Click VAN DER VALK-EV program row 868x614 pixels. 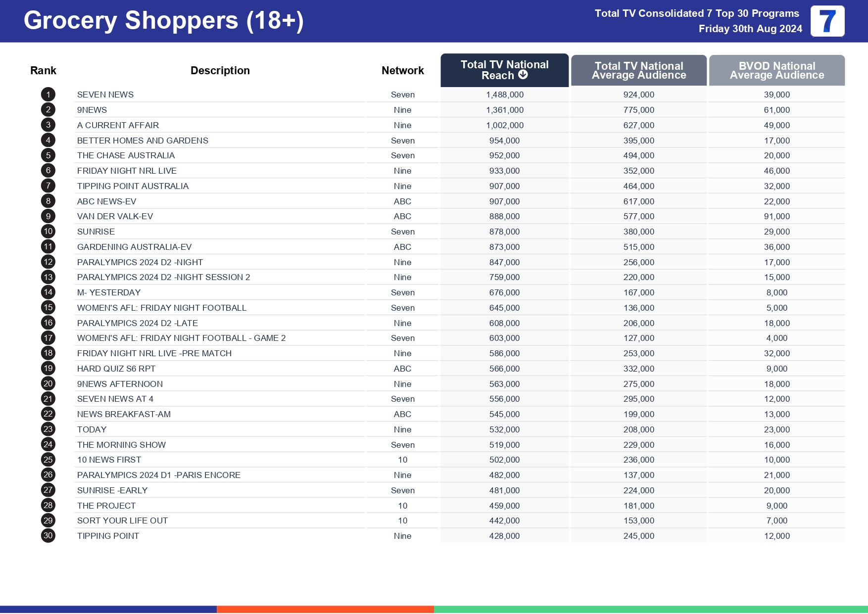click(x=115, y=216)
